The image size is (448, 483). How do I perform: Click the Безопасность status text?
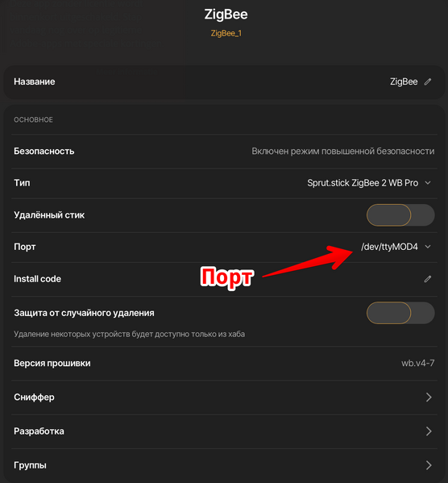point(343,152)
